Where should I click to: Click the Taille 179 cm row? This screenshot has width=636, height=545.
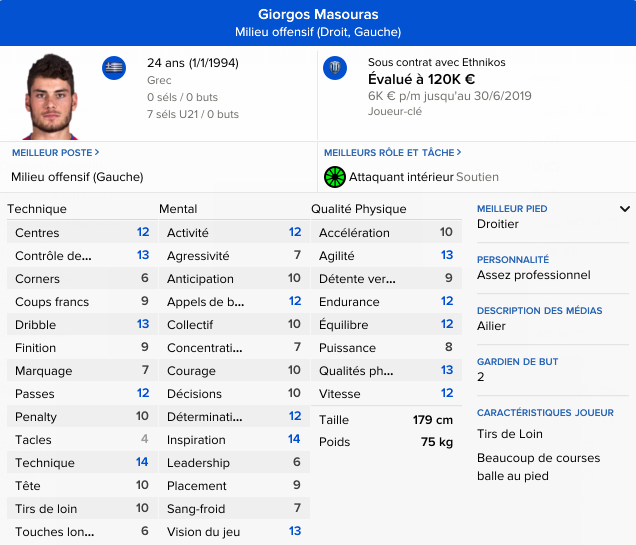tap(385, 420)
